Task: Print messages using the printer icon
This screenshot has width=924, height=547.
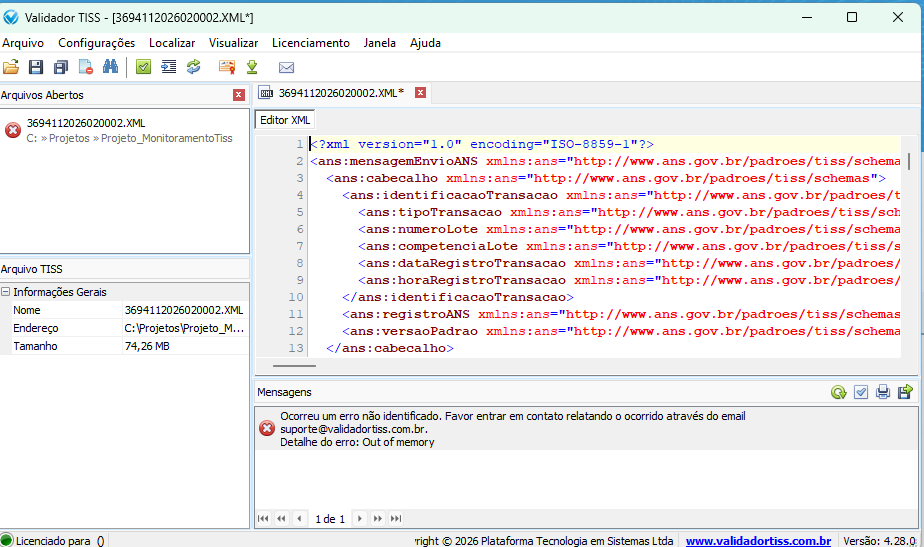Action: [883, 392]
